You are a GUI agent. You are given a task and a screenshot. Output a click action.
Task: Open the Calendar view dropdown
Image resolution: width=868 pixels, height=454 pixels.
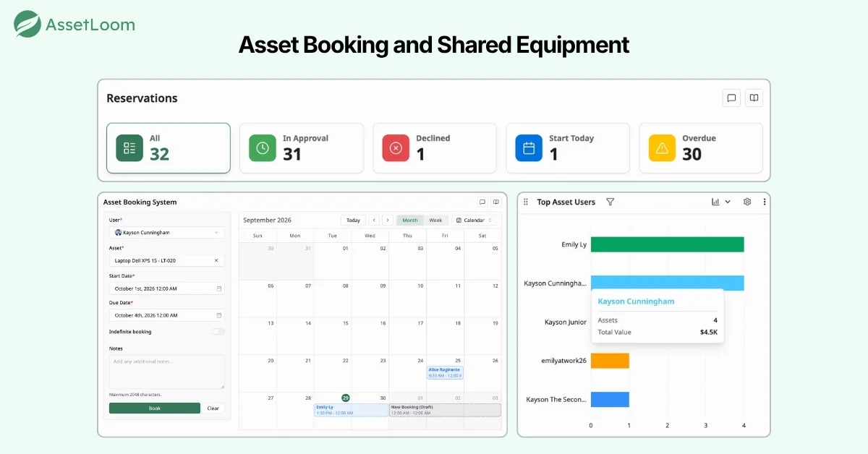475,220
